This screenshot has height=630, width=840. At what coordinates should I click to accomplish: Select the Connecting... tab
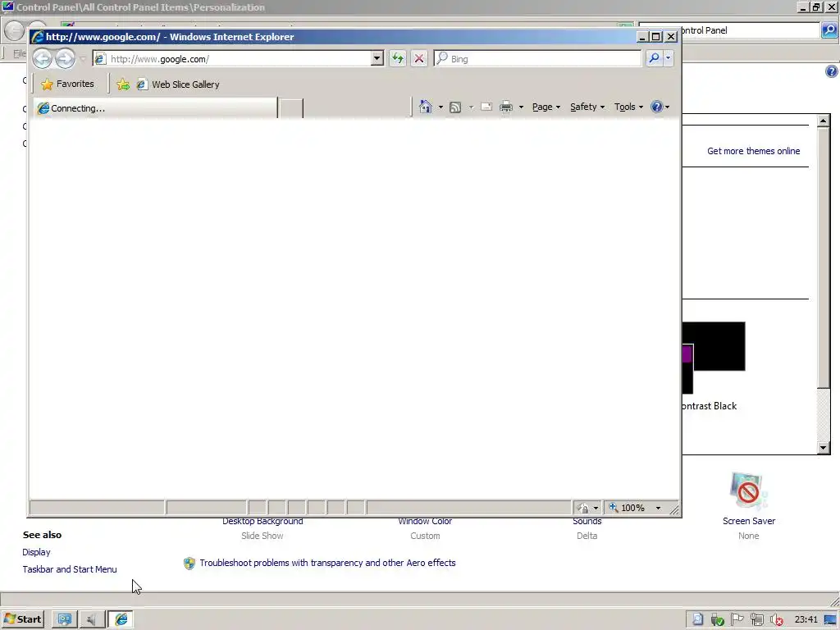(x=155, y=108)
